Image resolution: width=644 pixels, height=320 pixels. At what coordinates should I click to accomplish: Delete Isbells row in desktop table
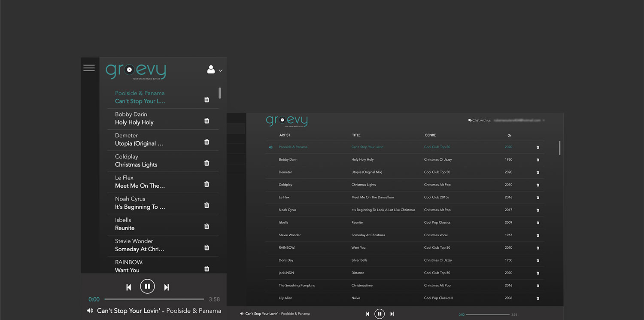coord(538,223)
